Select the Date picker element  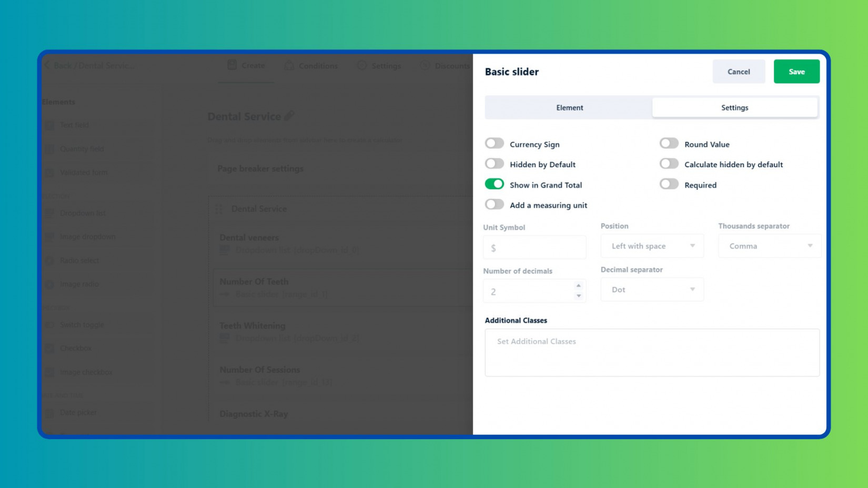(78, 412)
